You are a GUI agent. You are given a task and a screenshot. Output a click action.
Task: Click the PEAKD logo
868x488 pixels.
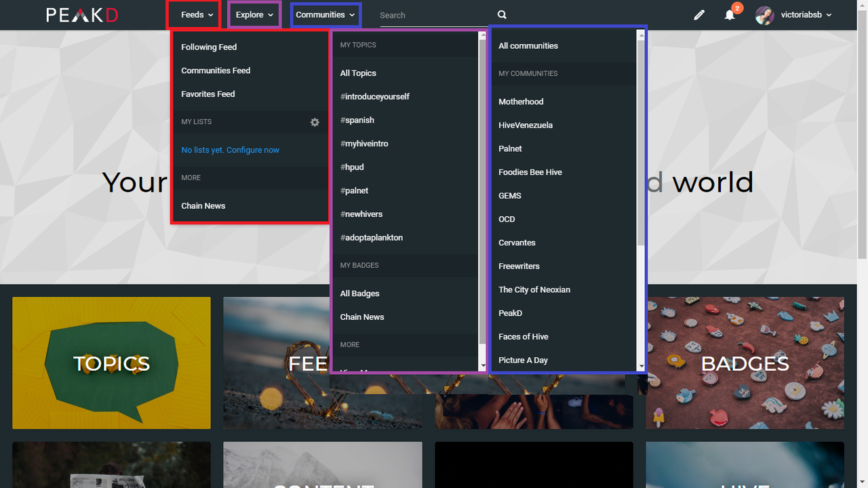coord(81,14)
